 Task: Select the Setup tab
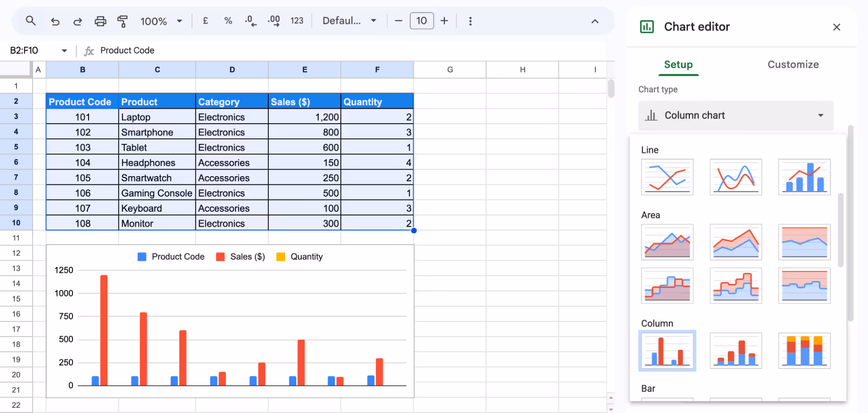[678, 64]
